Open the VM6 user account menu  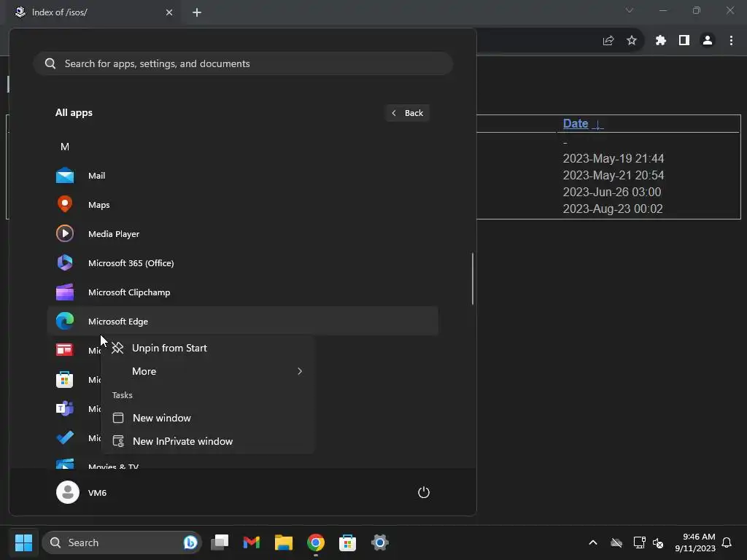pos(82,492)
